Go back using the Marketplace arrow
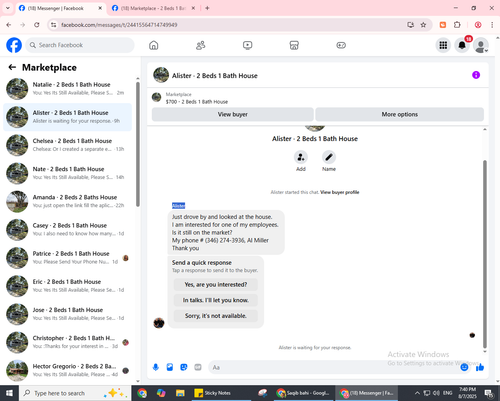The image size is (500, 401). 12,67
